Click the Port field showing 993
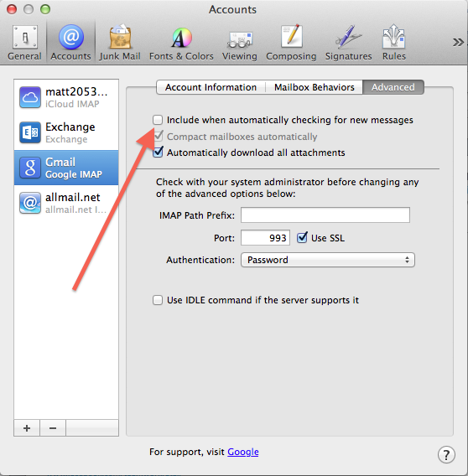468x476 pixels. 265,238
